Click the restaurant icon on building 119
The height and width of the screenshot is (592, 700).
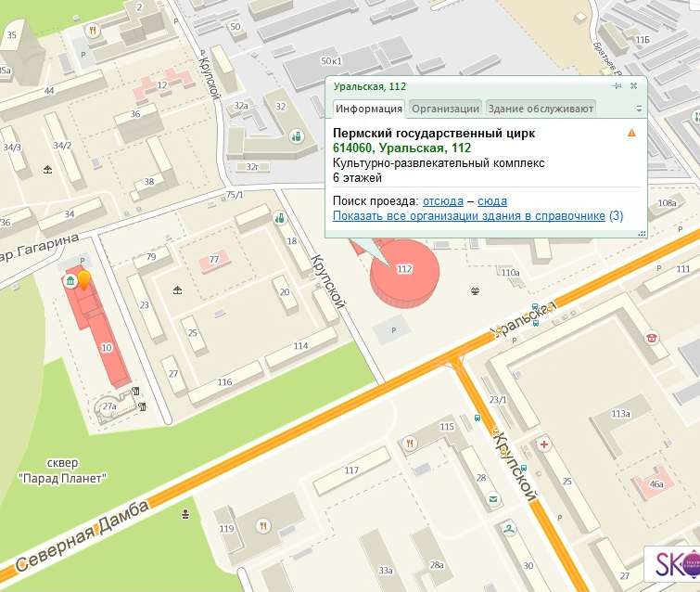pos(263,526)
